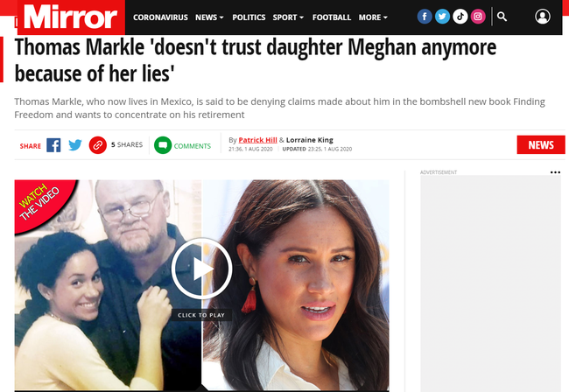Screen dimensions: 569x392
Task: Expand the News dropdown menu
Action: [x=209, y=17]
